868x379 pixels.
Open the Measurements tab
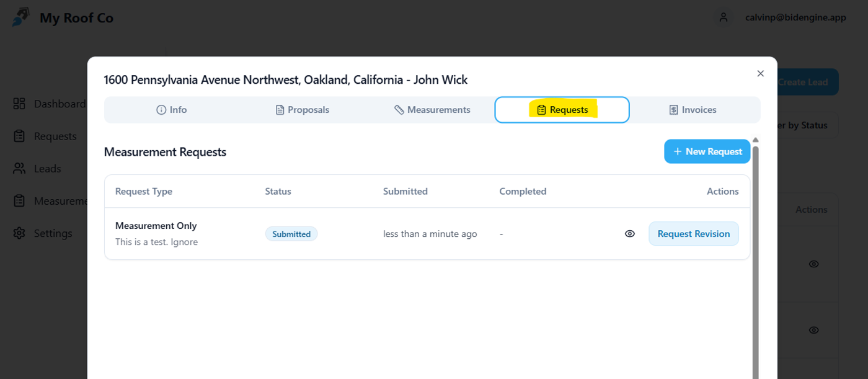point(432,110)
